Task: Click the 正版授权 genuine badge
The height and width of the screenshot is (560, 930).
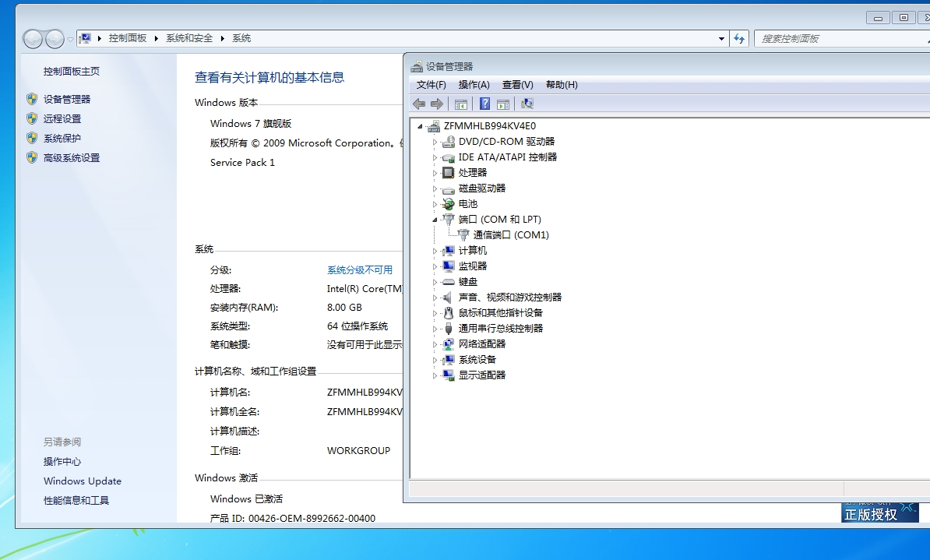Action: (x=879, y=512)
